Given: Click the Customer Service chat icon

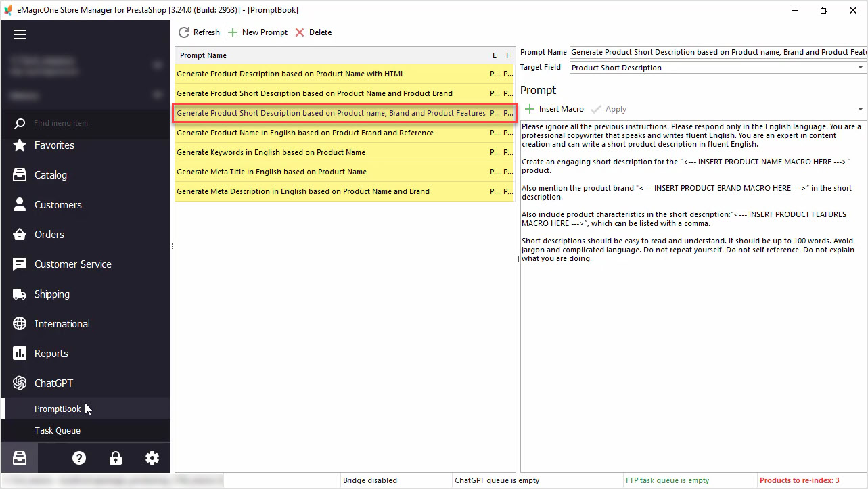Looking at the screenshot, I should tap(20, 264).
